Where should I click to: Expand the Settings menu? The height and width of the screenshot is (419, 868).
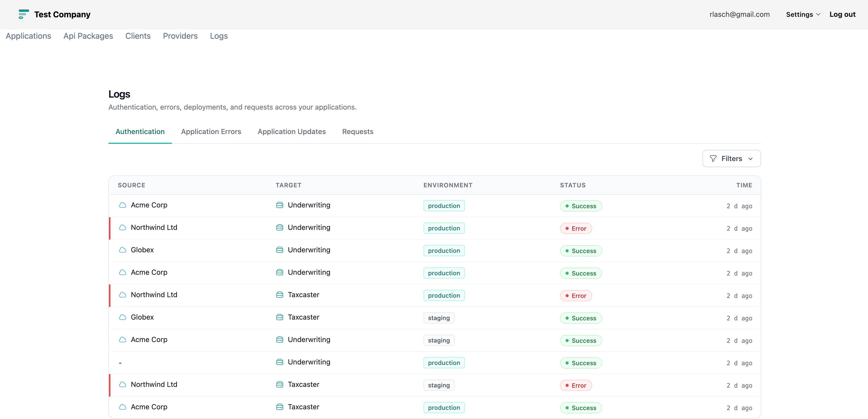point(803,15)
